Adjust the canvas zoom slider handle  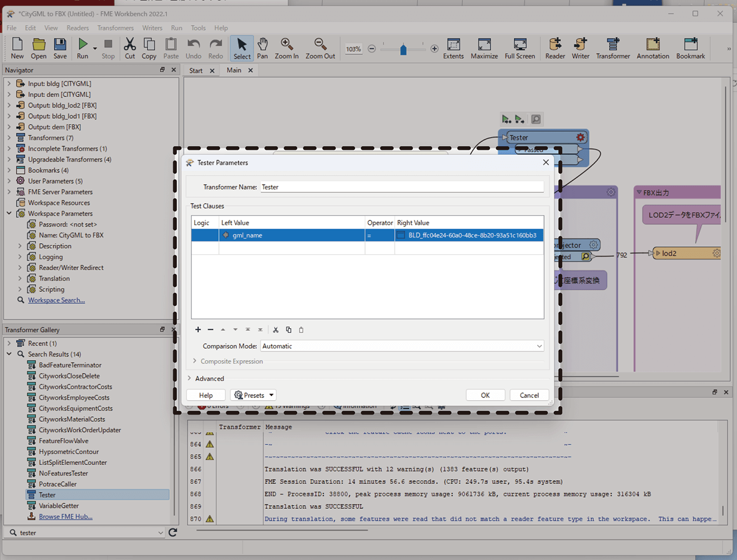[403, 49]
